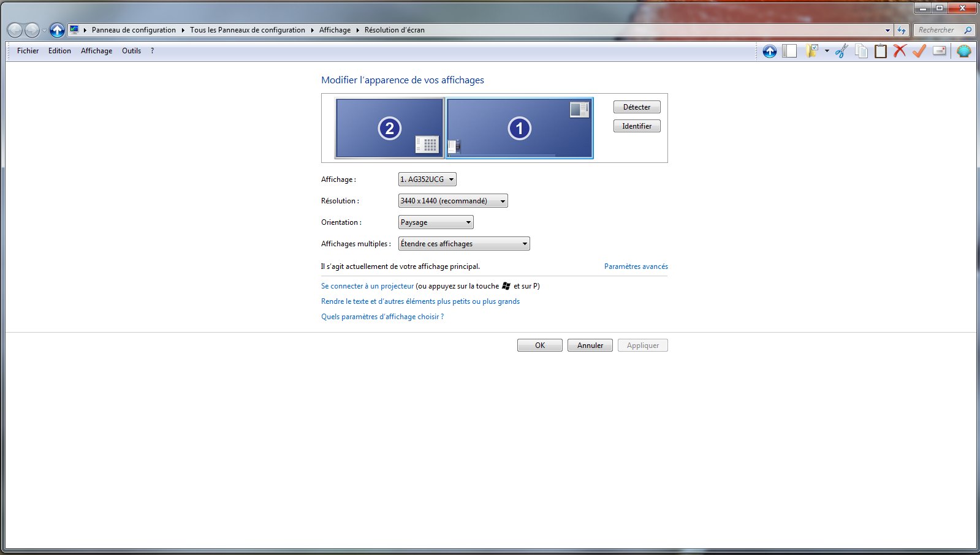
Task: Toggle the navigation pane toolbar icon
Action: pos(790,51)
